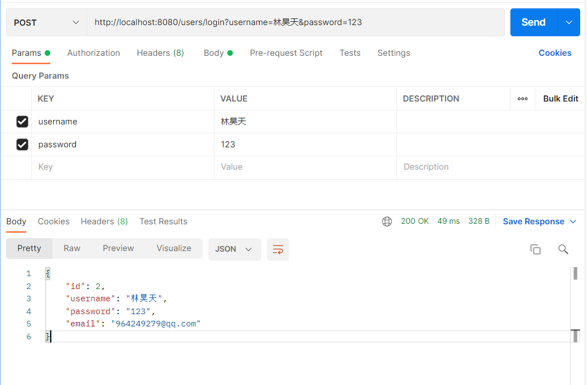
Task: Copy the response body to clipboard
Action: pyautogui.click(x=535, y=249)
